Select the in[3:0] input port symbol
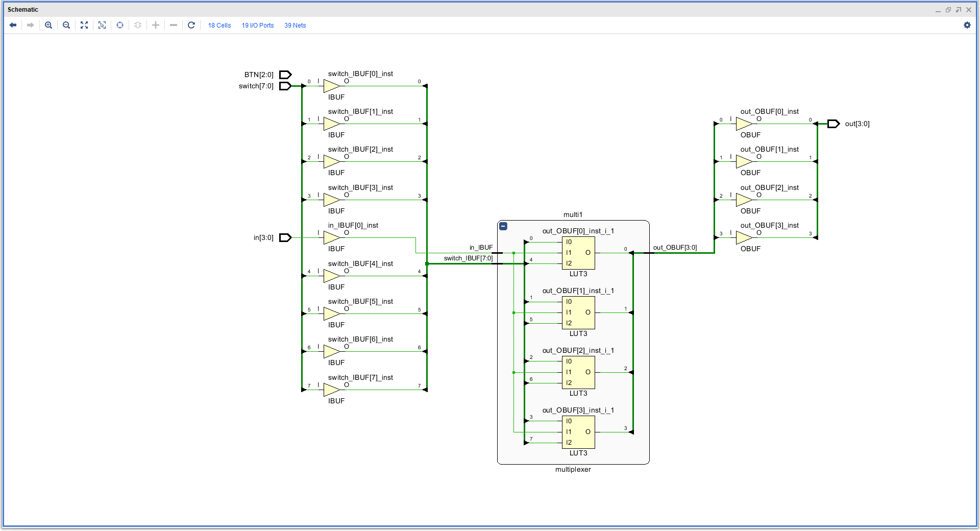The image size is (980, 531). (x=285, y=237)
